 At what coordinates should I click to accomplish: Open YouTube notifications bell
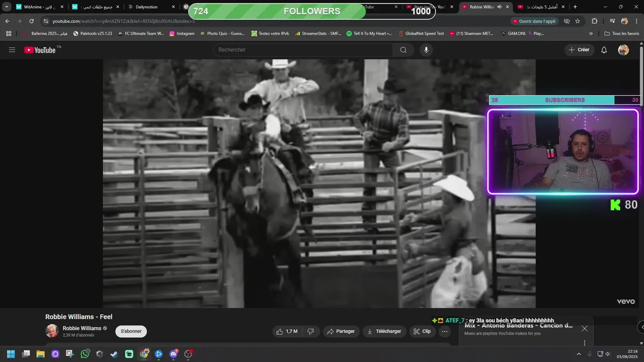coord(604,50)
